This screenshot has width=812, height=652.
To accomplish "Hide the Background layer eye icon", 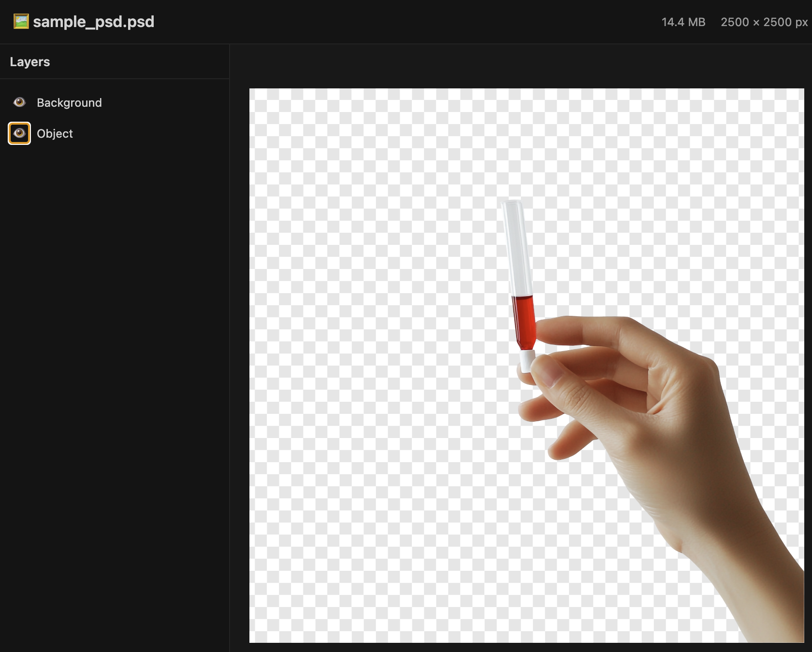I will click(19, 102).
